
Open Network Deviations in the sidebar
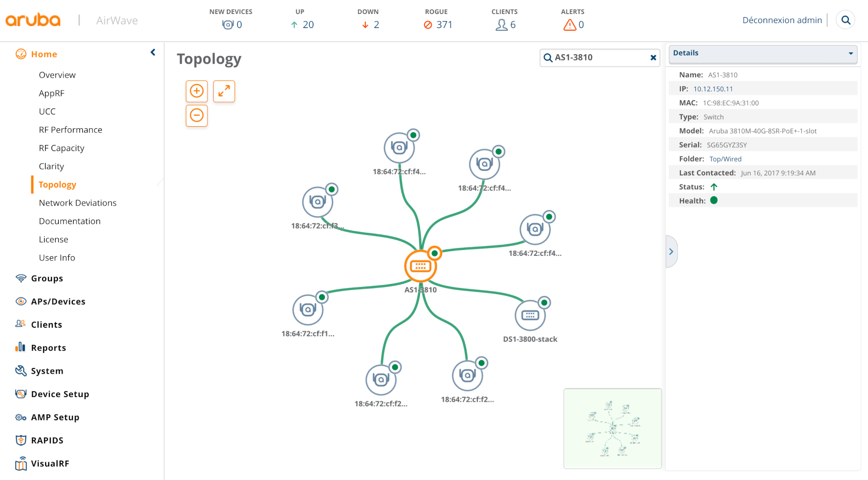click(78, 203)
